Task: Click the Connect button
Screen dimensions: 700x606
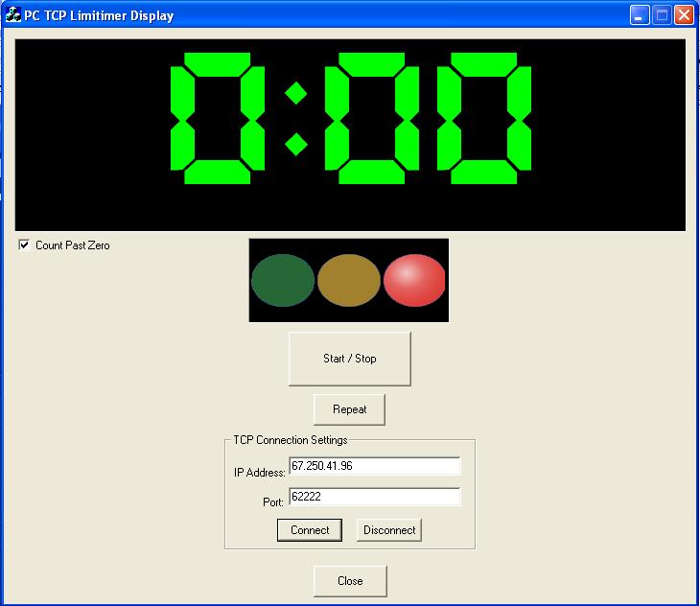Action: coord(310,530)
